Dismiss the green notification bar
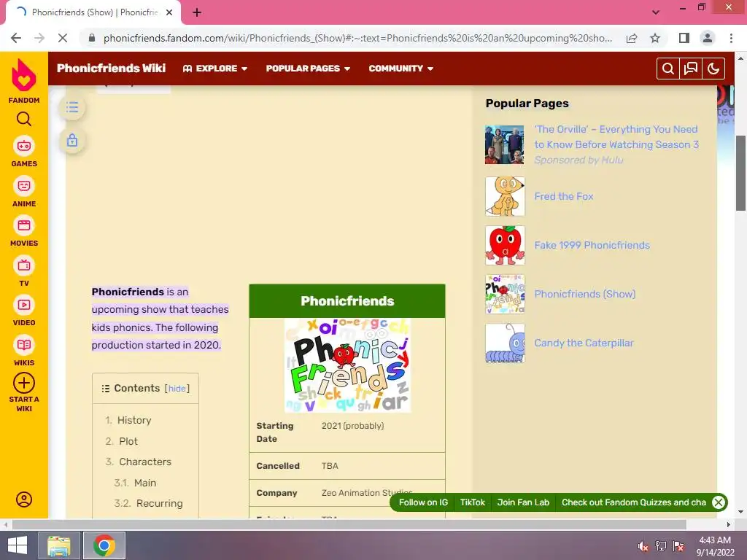The height and width of the screenshot is (560, 747). coord(719,502)
